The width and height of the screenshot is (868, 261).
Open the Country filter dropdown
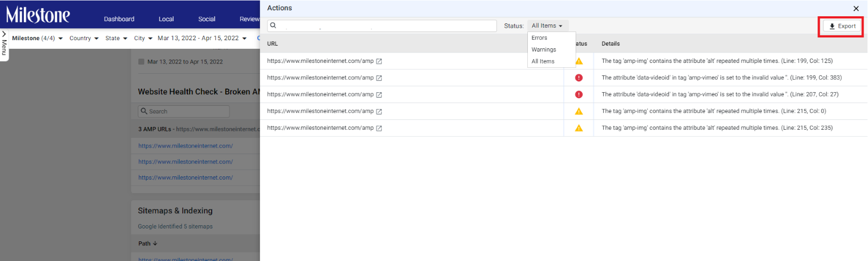pos(84,39)
